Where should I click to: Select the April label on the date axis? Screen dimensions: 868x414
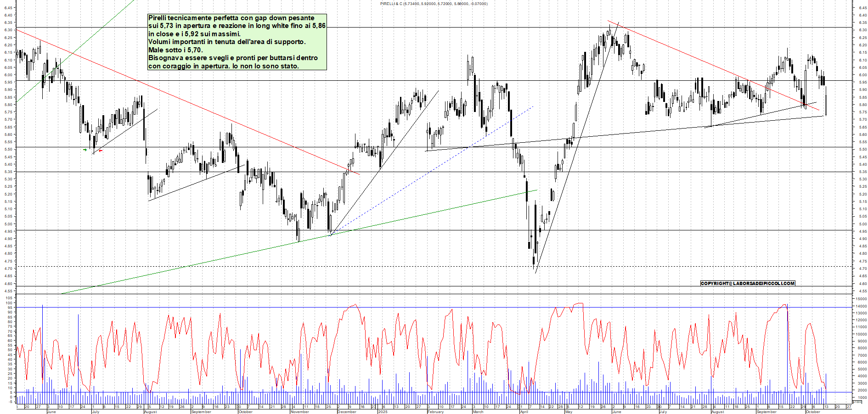(x=524, y=412)
